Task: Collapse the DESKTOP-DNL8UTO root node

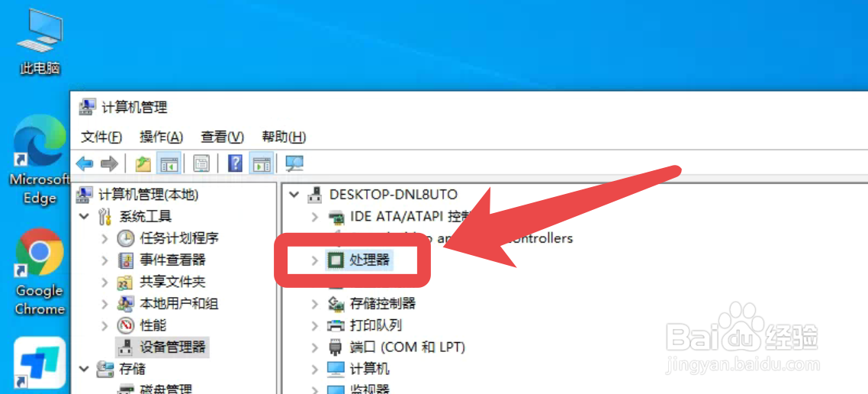Action: [295, 195]
